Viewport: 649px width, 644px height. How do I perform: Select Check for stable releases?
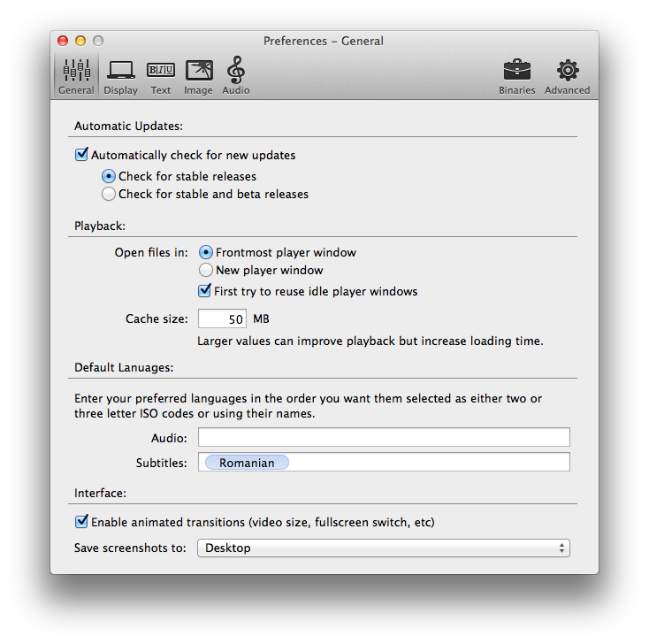[109, 176]
